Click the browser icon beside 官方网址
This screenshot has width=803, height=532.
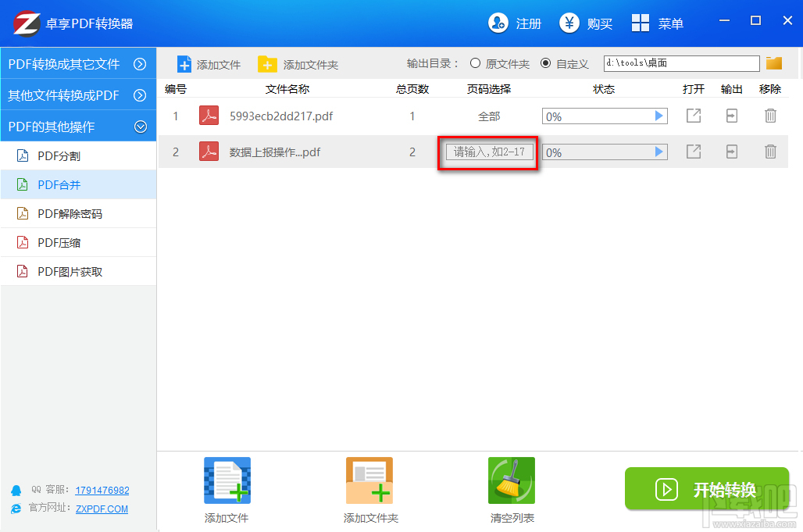pos(16,509)
